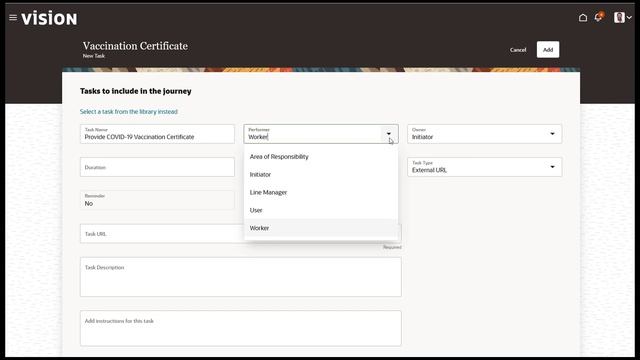
Task: Choose Line Manager option
Action: pyautogui.click(x=321, y=192)
